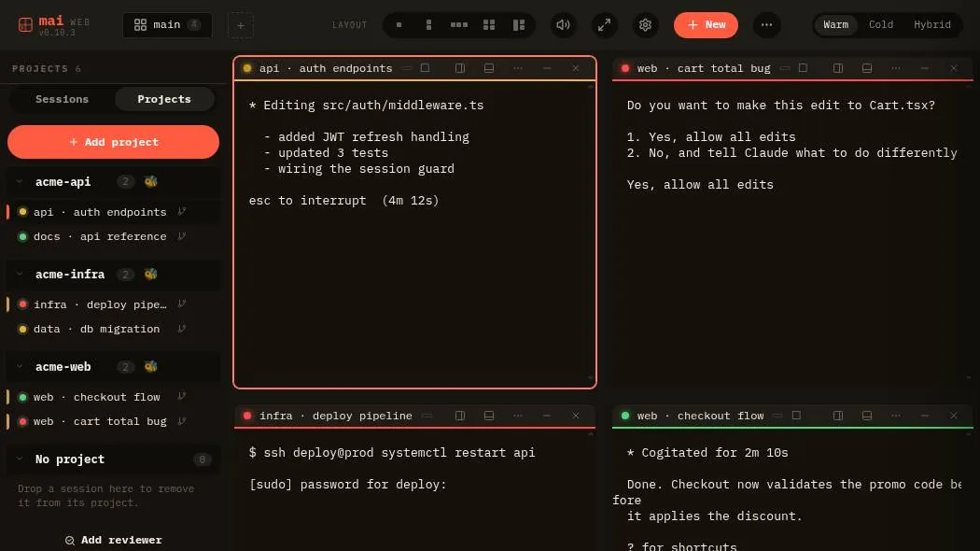
Task: Click split-right icon in web cart total bug pane
Action: click(838, 68)
